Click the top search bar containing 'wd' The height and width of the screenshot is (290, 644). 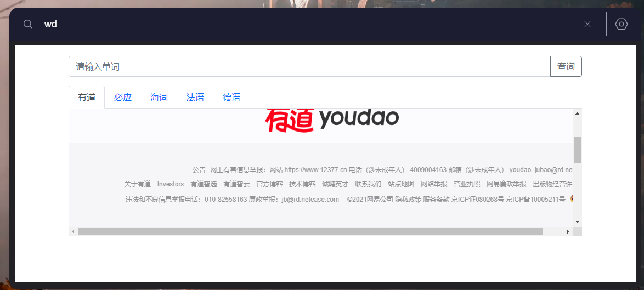(308, 24)
